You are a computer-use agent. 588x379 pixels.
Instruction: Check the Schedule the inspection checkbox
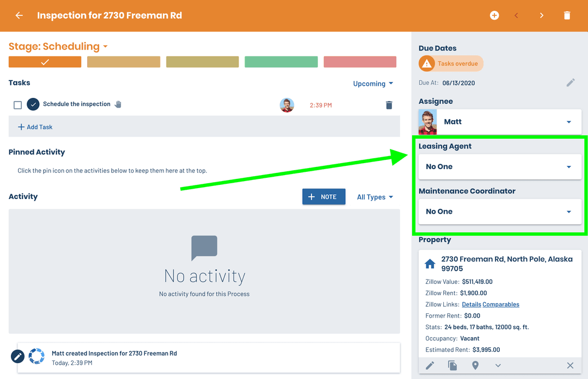[x=17, y=105]
